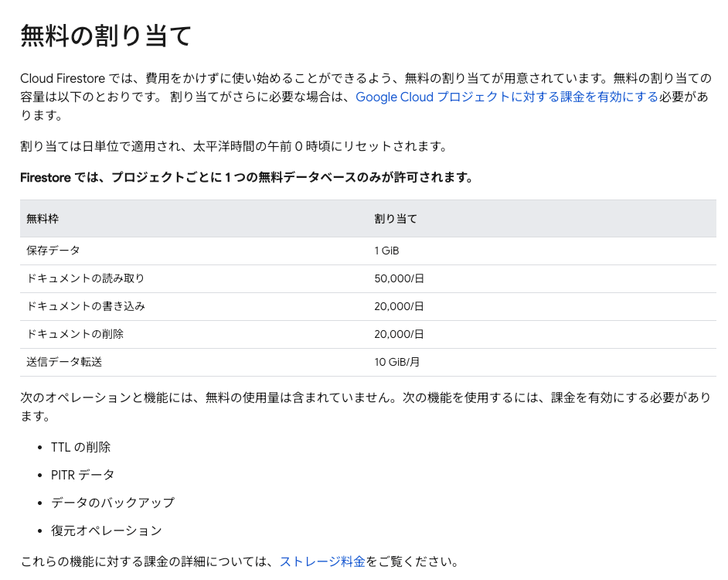The image size is (728, 580).
Task: Click the 割り当ては日単位で適用され sentence
Action: tap(233, 146)
